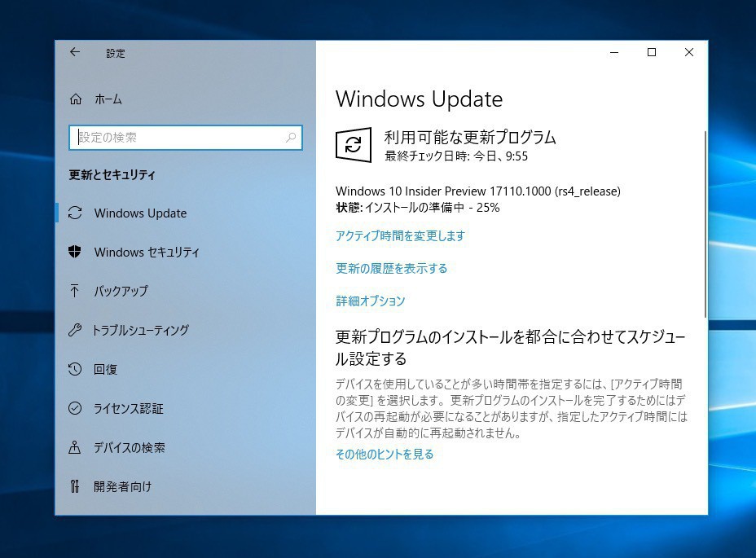
Task: Click the back arrow in Settings
Action: tap(75, 52)
